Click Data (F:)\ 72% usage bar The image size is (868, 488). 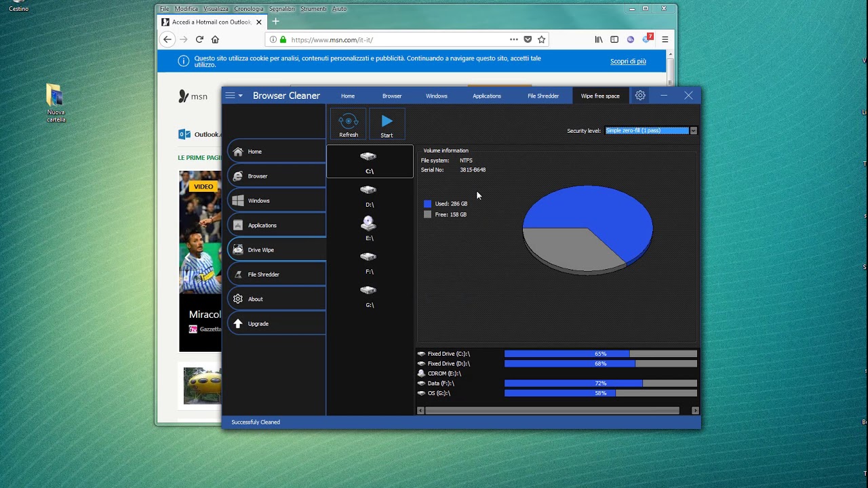point(601,383)
